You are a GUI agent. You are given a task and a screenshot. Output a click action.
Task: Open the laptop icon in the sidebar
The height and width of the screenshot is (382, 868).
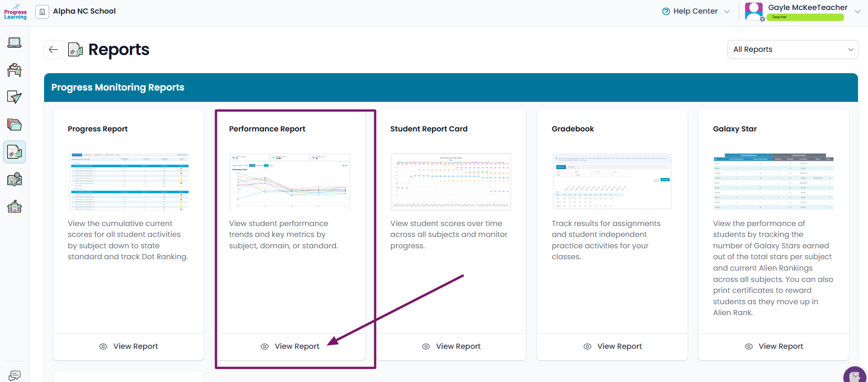[x=15, y=43]
